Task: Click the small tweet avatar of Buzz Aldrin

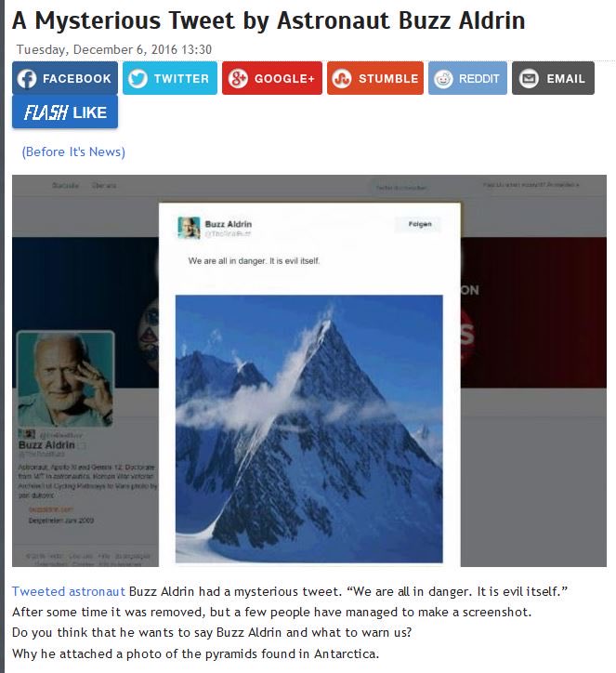Action: pos(189,228)
